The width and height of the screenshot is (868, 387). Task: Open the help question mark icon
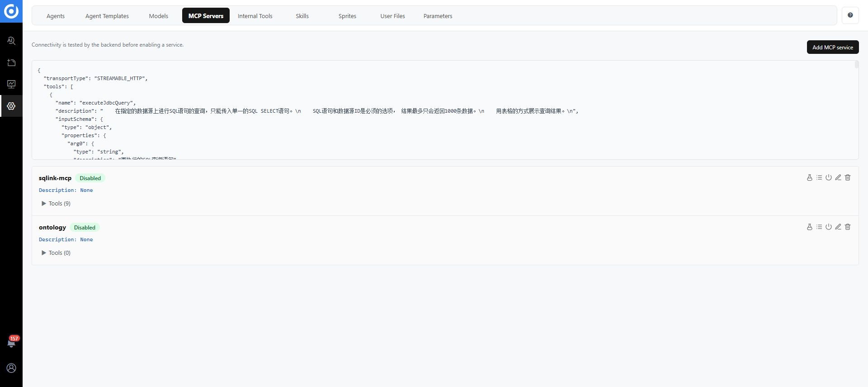[x=850, y=15]
